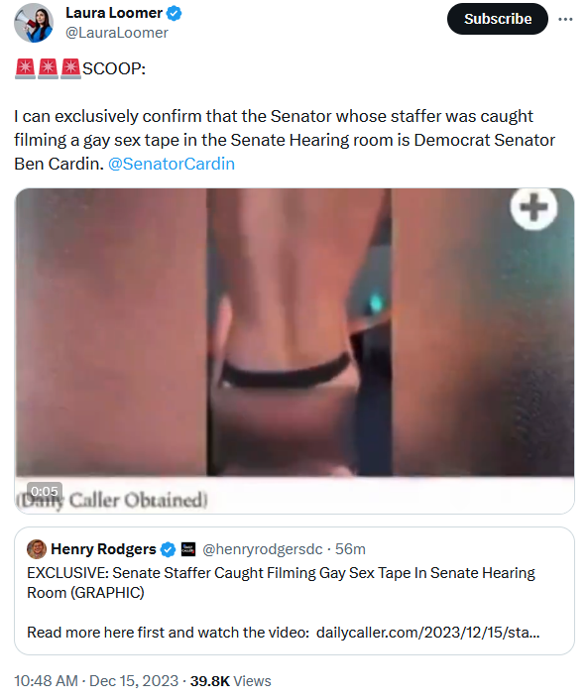Visit the @henryrodgersdc handle

263,549
